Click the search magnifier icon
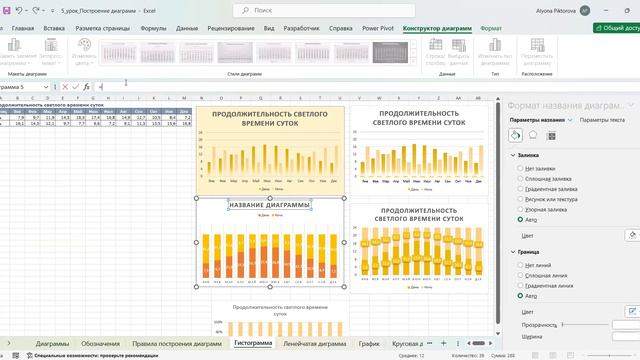The width and height of the screenshot is (640, 360). (245, 10)
